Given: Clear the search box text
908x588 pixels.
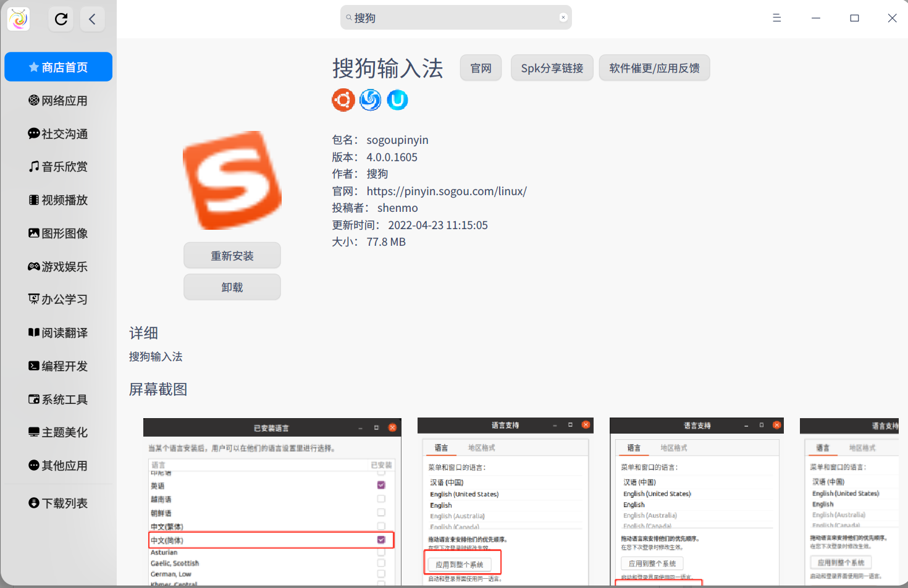Looking at the screenshot, I should click(x=563, y=18).
